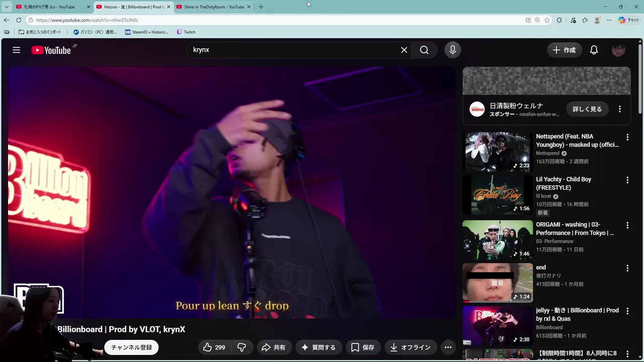The height and width of the screenshot is (362, 644).
Task: Open the 作成 create menu
Action: pos(564,50)
